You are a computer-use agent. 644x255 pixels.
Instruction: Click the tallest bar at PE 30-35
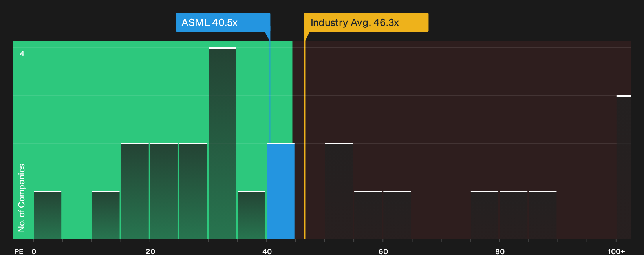coord(222,143)
